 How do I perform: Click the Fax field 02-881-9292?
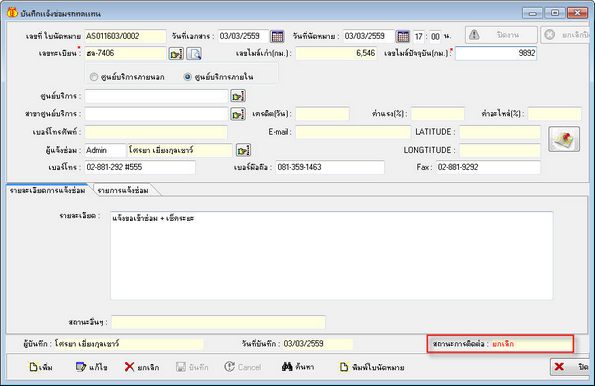click(x=488, y=167)
